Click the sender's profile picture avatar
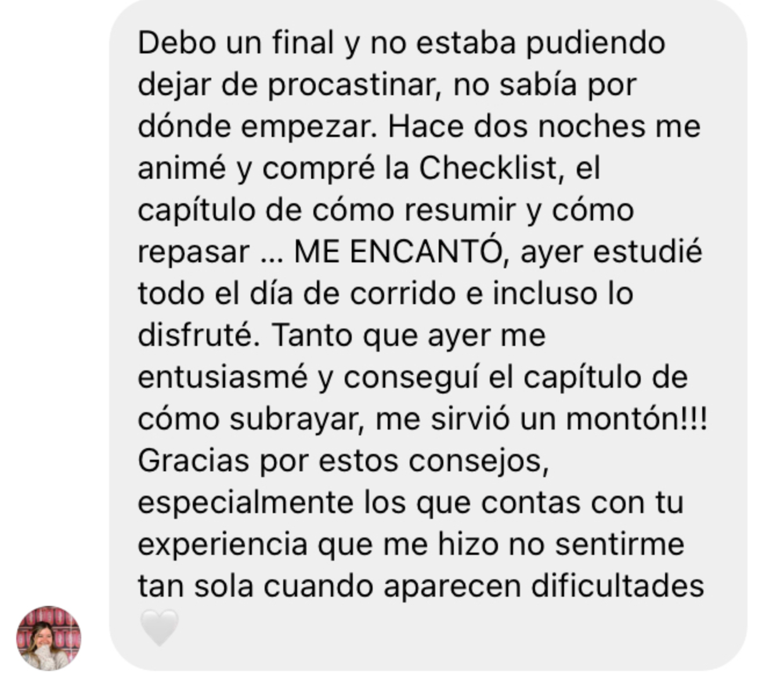The width and height of the screenshot is (780, 700). click(49, 638)
